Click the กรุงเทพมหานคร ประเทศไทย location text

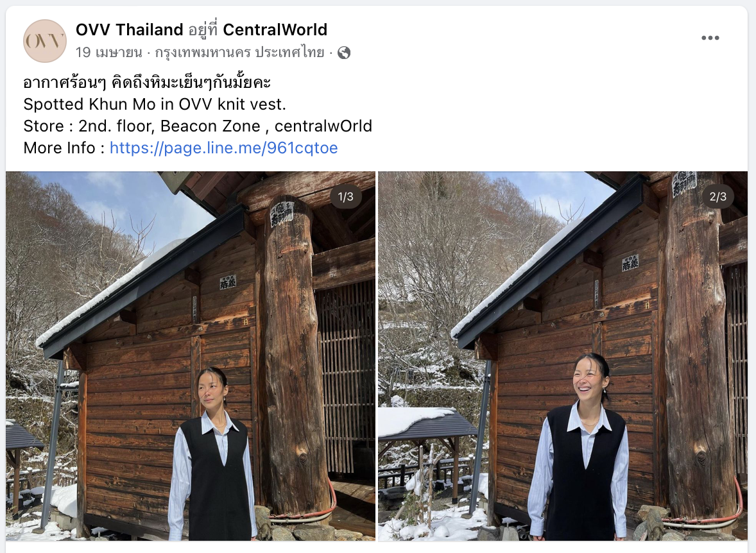239,52
